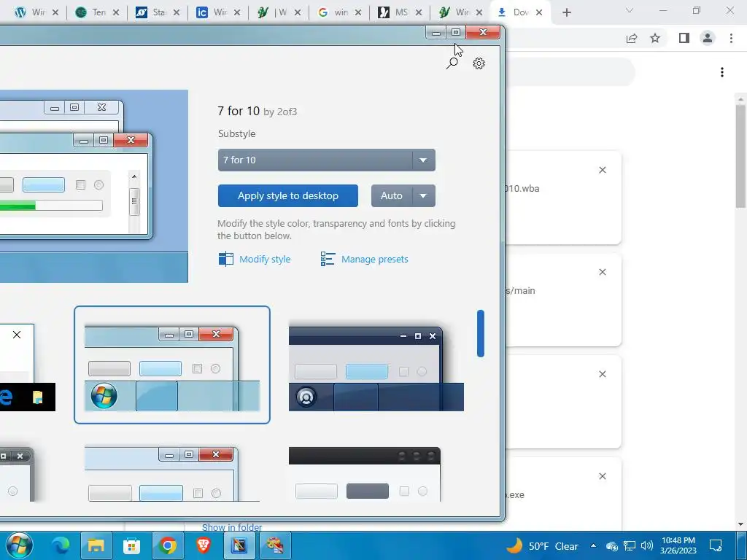
Task: Open the notification center icon
Action: [716, 545]
